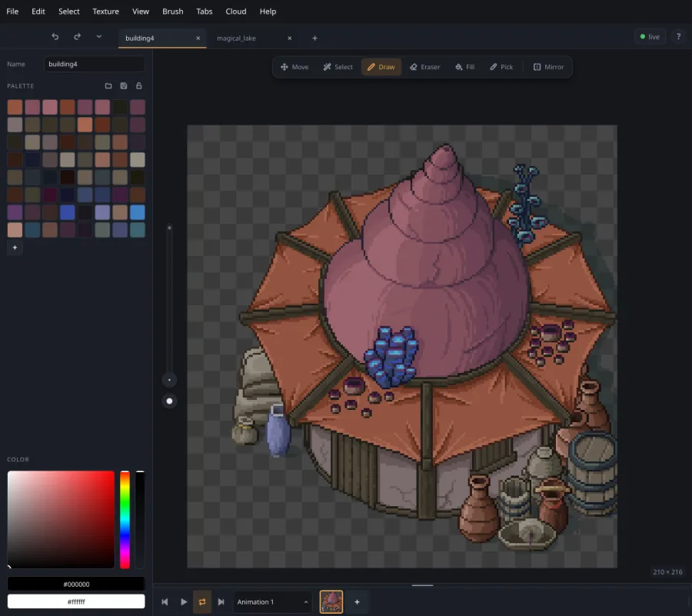Play the animation
692x616 pixels.
click(184, 602)
